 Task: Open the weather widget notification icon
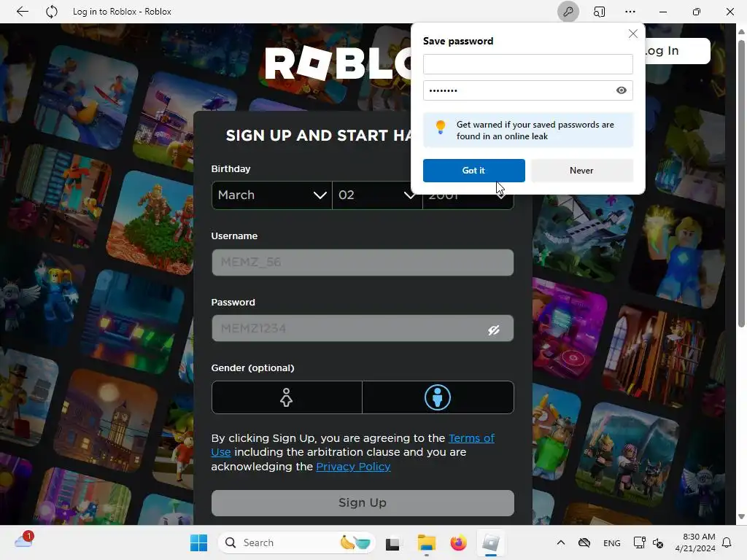[24, 540]
